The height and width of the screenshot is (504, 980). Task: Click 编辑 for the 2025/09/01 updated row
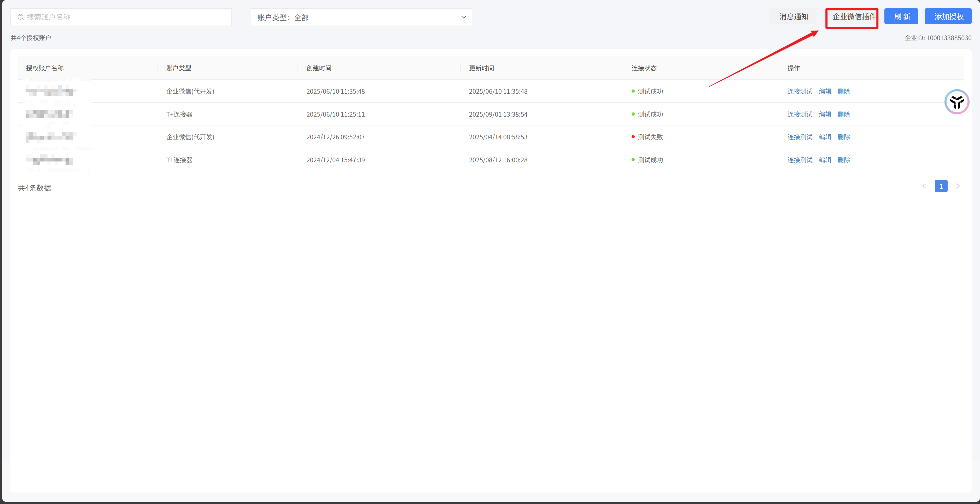pyautogui.click(x=825, y=115)
